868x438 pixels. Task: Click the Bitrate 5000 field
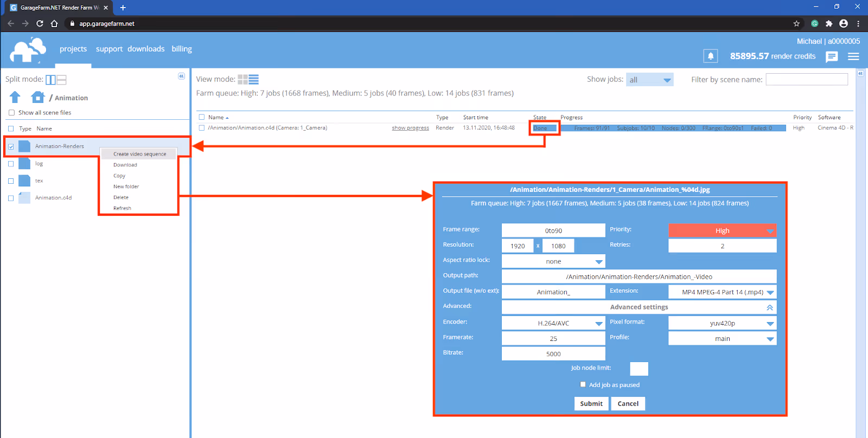click(553, 353)
